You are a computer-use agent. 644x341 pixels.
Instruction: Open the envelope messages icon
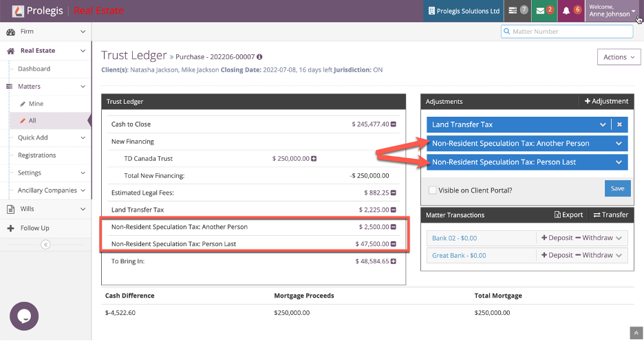[x=540, y=11]
